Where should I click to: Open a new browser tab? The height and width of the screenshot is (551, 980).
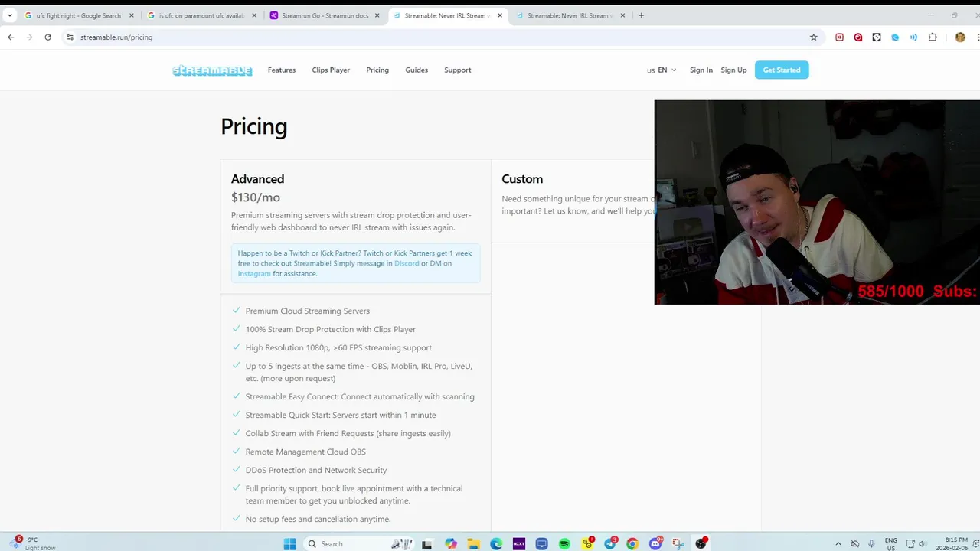click(641, 15)
